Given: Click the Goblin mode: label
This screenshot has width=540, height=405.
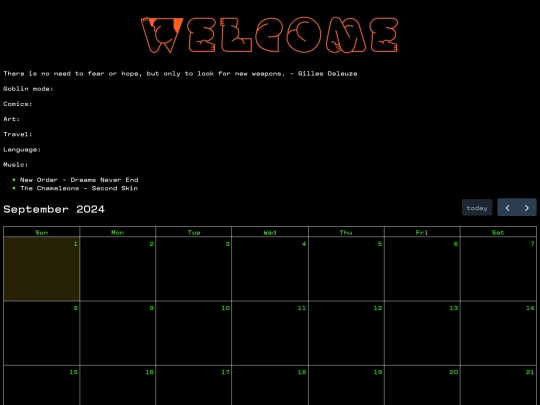Looking at the screenshot, I should (29, 89).
